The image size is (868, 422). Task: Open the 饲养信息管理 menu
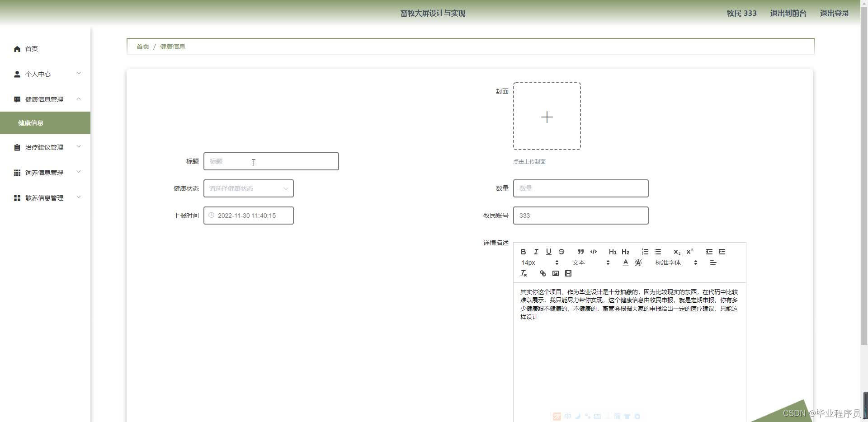pos(45,173)
